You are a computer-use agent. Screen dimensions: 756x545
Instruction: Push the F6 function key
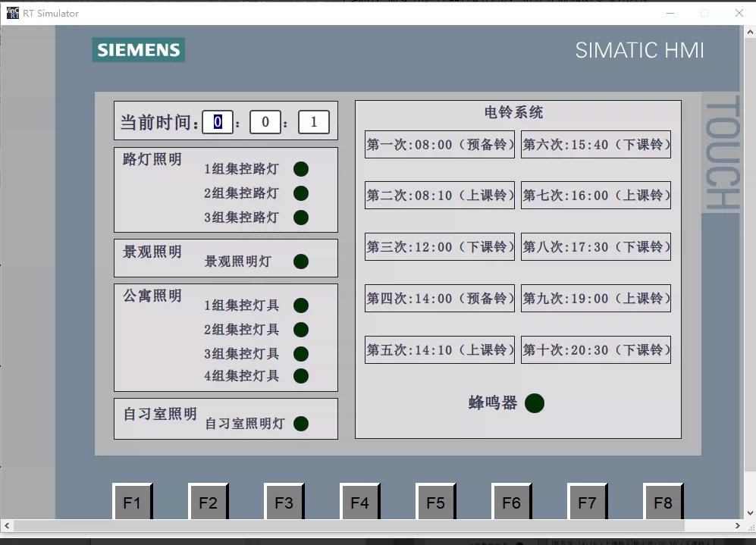[512, 502]
